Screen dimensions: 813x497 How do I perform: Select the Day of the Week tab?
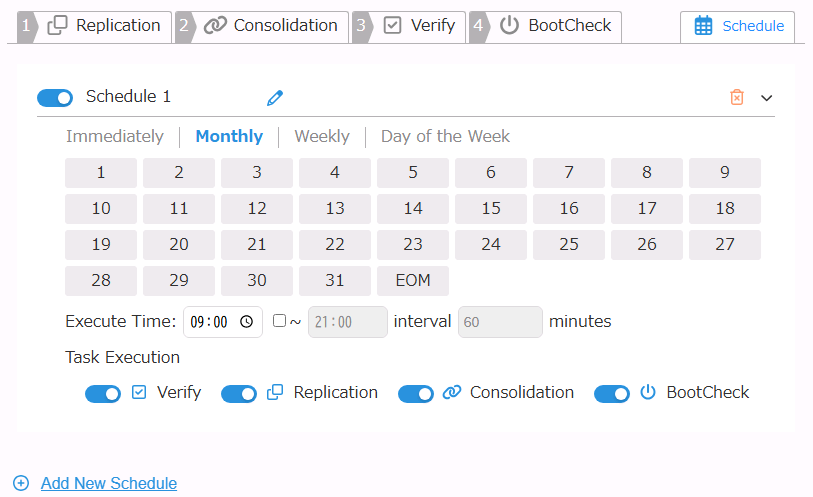coord(445,137)
